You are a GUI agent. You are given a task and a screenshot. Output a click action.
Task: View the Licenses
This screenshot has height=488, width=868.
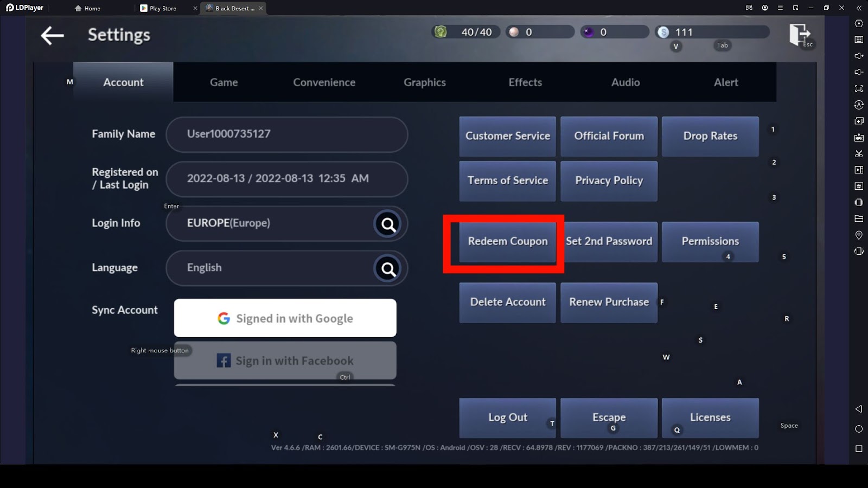coord(710,418)
